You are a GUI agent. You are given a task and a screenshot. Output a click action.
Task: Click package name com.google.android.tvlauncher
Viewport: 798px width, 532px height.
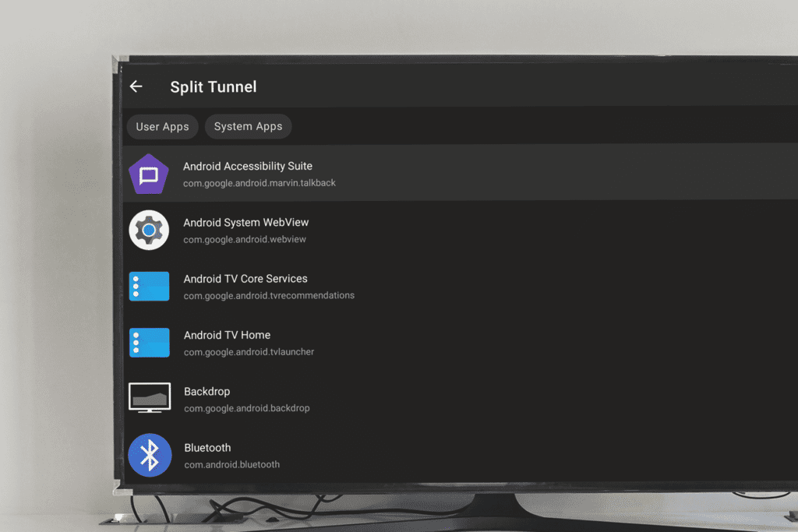click(249, 352)
